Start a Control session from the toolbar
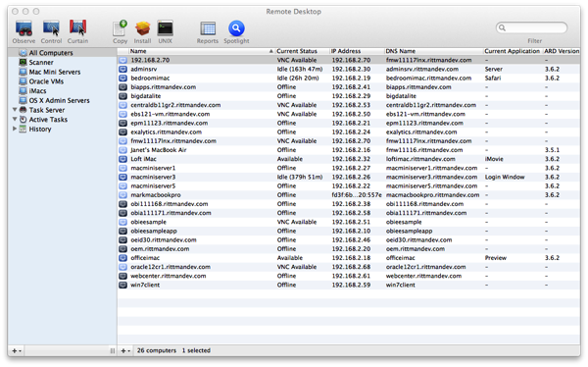Viewport: 588px width, 367px height. [x=51, y=28]
